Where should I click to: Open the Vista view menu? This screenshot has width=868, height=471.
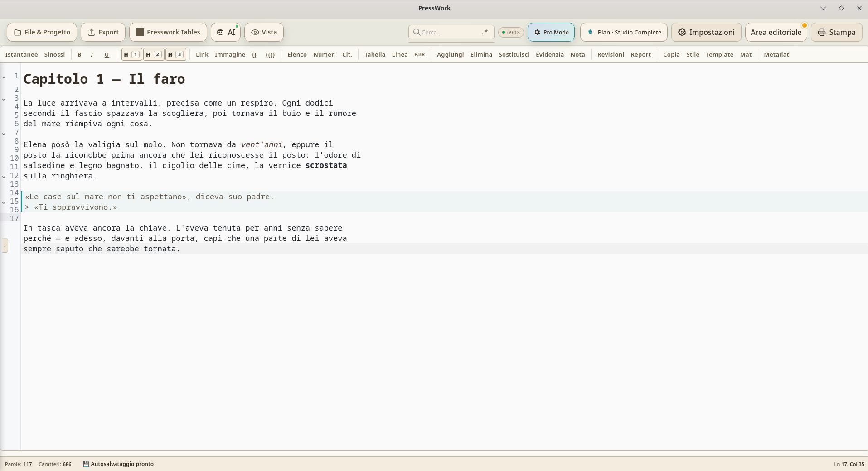[264, 32]
